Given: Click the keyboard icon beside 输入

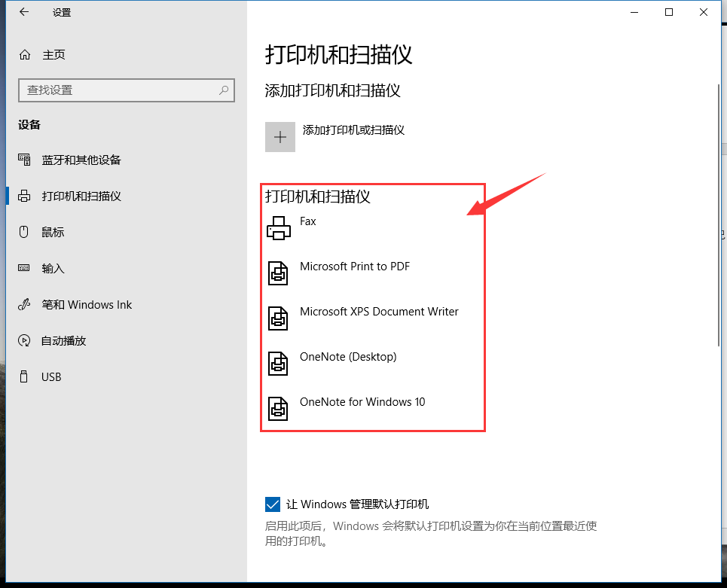Looking at the screenshot, I should coord(23,268).
